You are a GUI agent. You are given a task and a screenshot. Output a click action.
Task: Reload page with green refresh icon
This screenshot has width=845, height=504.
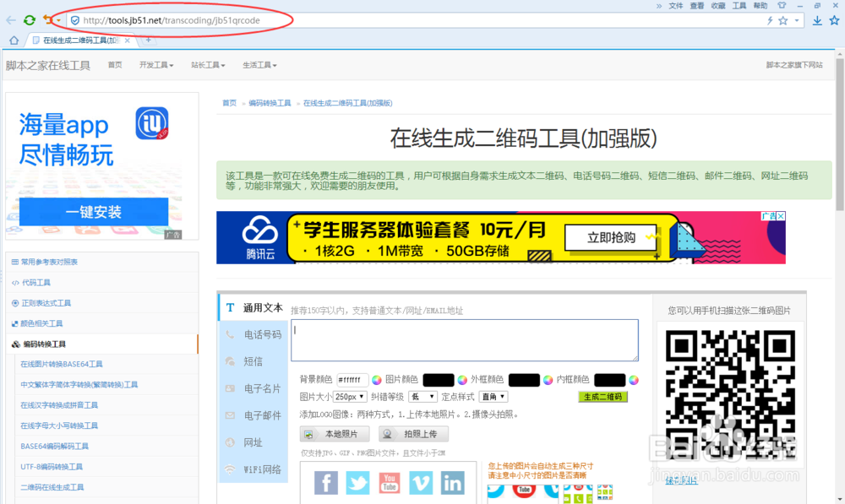(x=30, y=20)
